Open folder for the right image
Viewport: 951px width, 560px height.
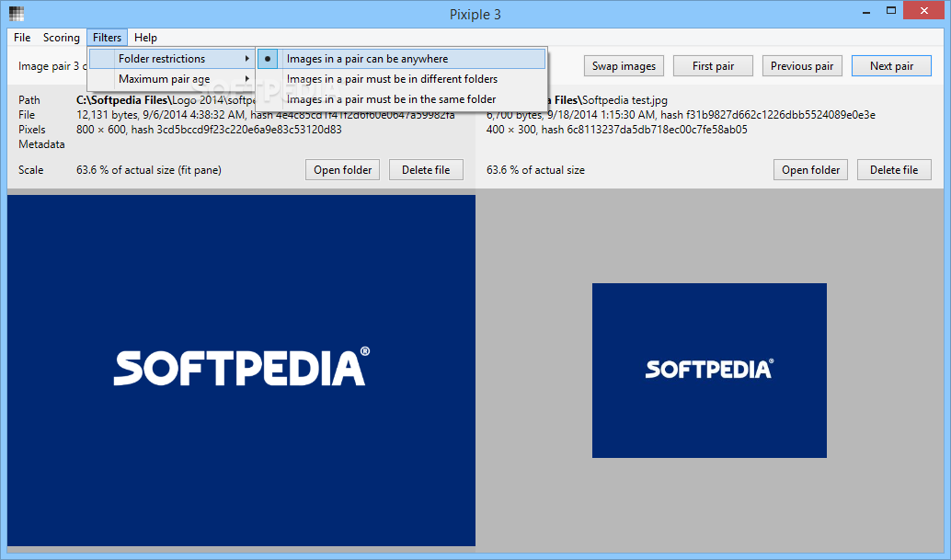pyautogui.click(x=810, y=170)
